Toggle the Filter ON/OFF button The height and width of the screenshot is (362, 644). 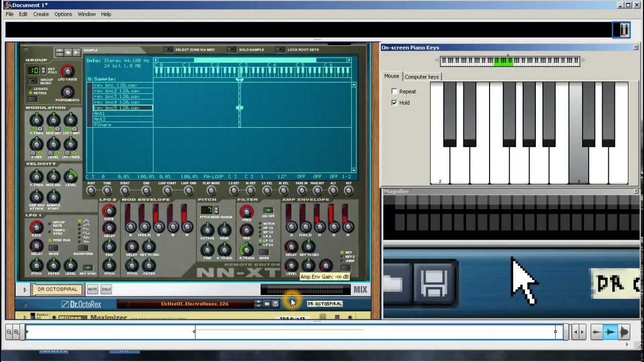pyautogui.click(x=268, y=211)
